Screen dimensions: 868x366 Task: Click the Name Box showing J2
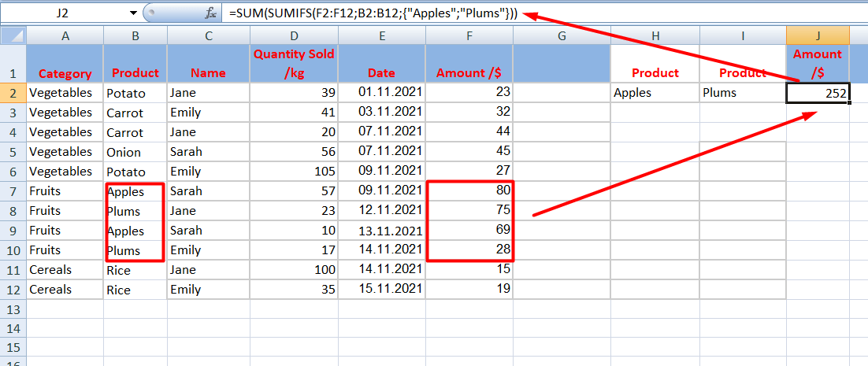point(63,13)
